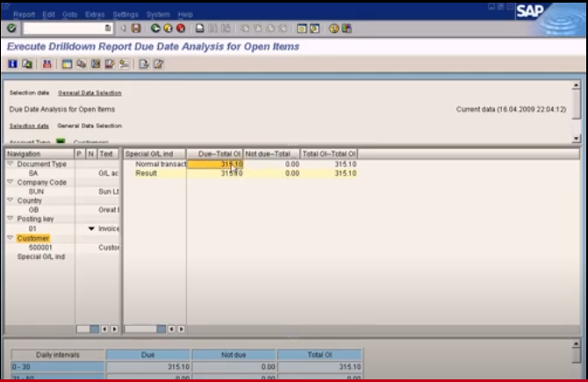Open the Help menu
The image size is (588, 382).
click(185, 15)
